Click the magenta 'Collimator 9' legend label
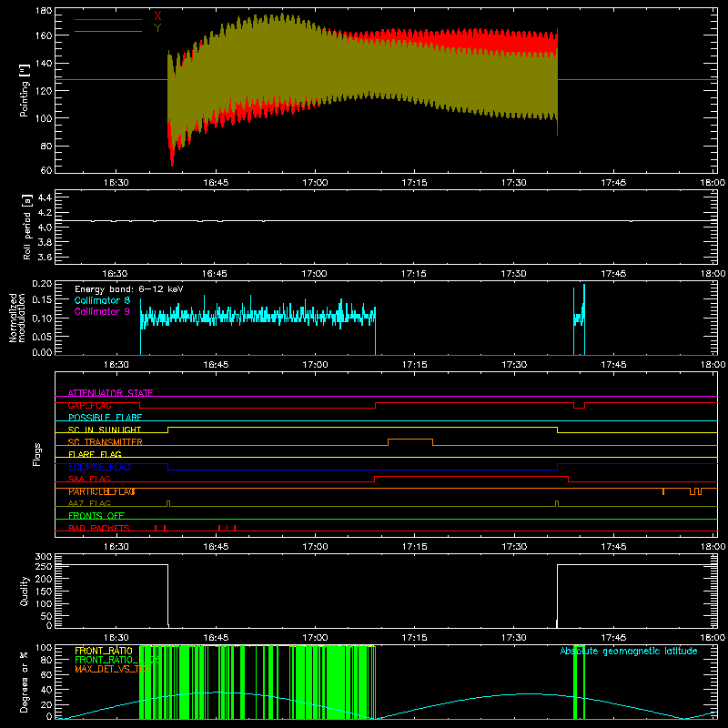The width and height of the screenshot is (728, 728). (x=102, y=311)
